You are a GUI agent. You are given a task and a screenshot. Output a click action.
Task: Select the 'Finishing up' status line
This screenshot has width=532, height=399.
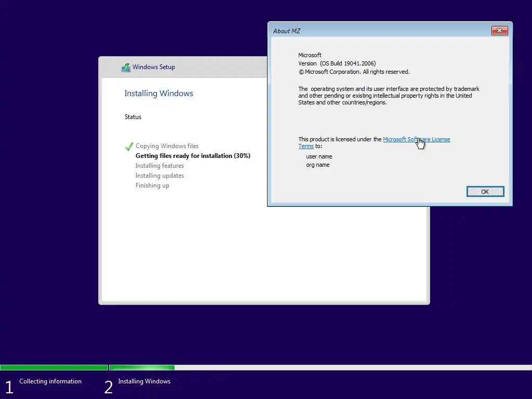pos(152,185)
